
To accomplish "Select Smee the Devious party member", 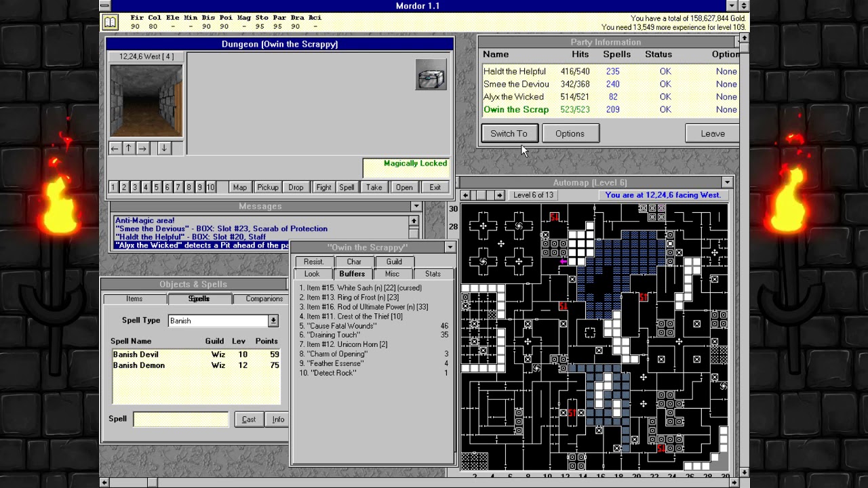I will [x=610, y=84].
